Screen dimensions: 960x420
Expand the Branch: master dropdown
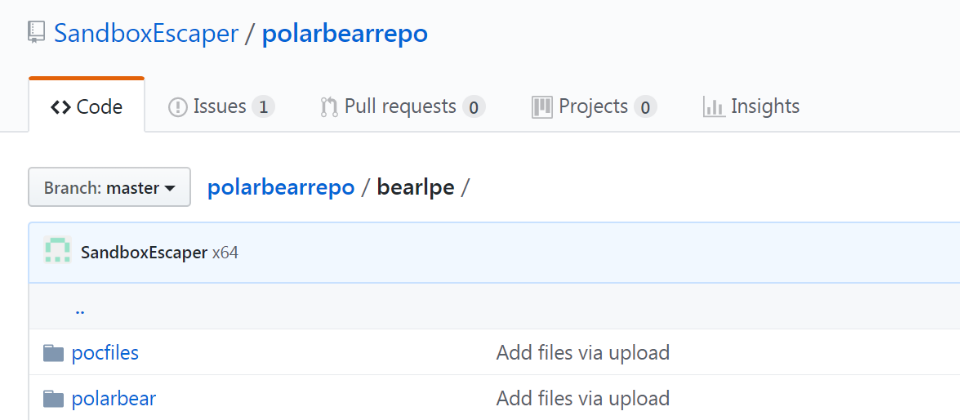pyautogui.click(x=110, y=187)
